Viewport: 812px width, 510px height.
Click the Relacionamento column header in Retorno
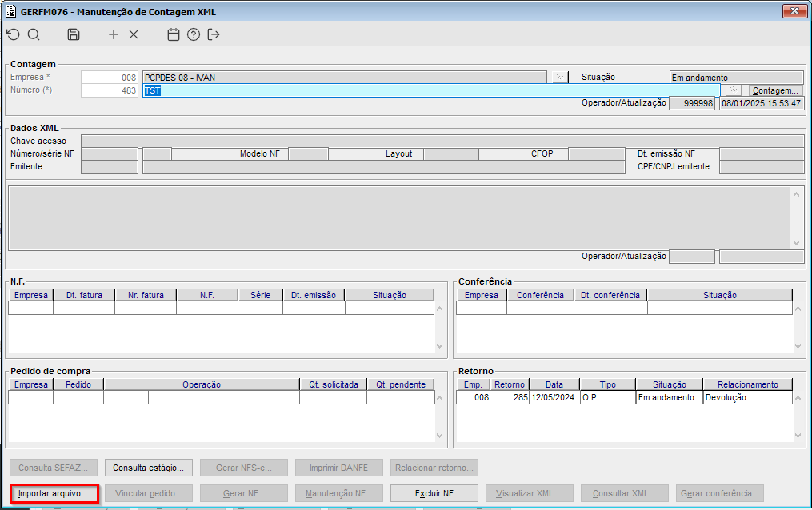pyautogui.click(x=747, y=384)
